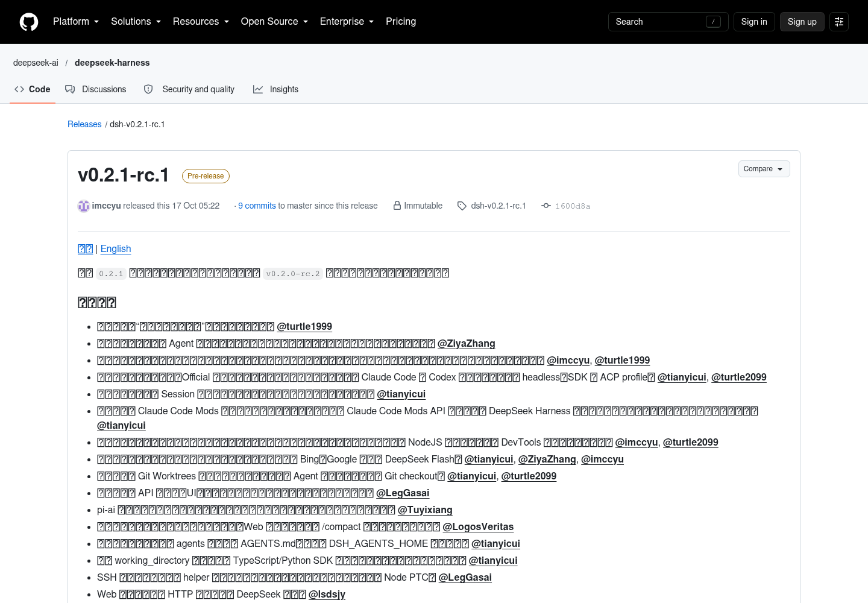Viewport: 868px width, 603px height.
Task: Switch to the Code tab
Action: [x=33, y=89]
